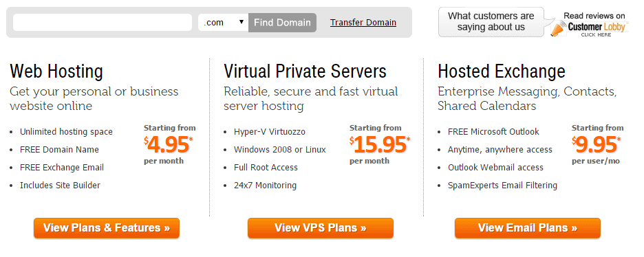The image size is (644, 257).
Task: Click the FREE Domain Name feature item
Action: pos(60,150)
